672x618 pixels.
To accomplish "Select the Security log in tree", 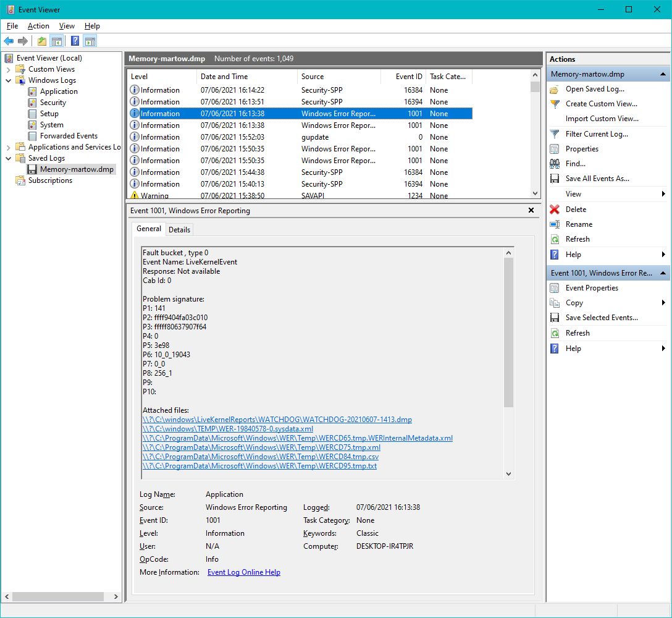I will pos(52,103).
